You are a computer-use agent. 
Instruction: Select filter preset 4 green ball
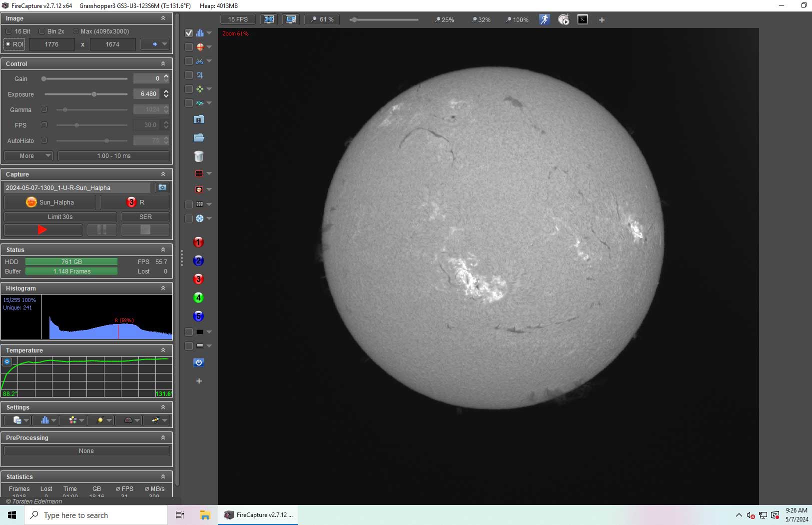(x=198, y=298)
